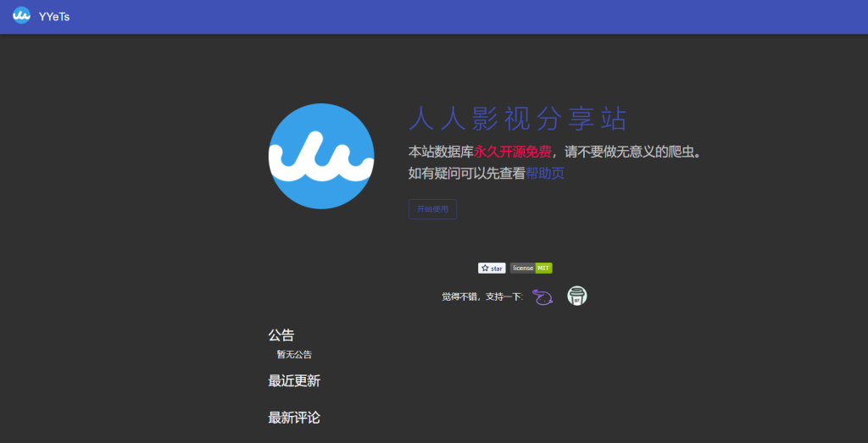Click the GitHub star badge
The width and height of the screenshot is (868, 443).
click(492, 269)
